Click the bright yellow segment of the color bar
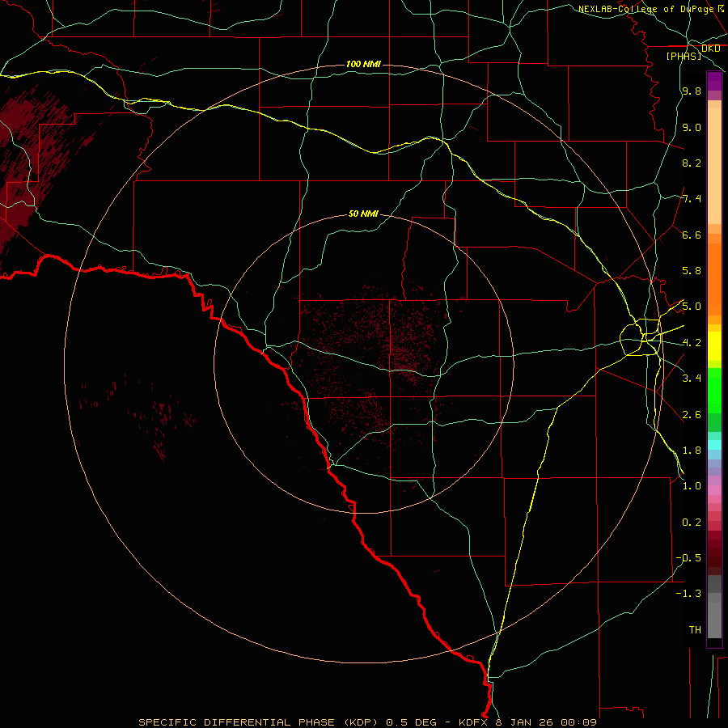The height and width of the screenshot is (728, 728). point(714,346)
